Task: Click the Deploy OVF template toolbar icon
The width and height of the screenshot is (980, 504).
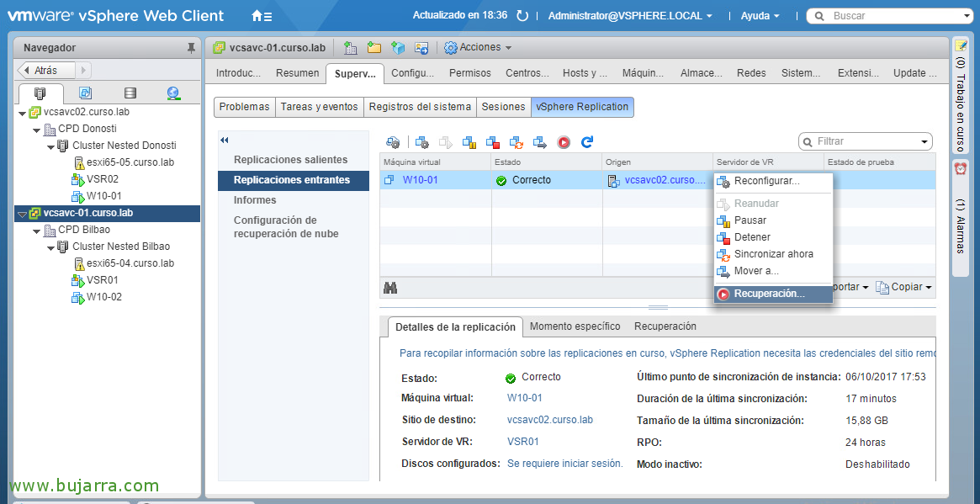Action: pos(398,47)
